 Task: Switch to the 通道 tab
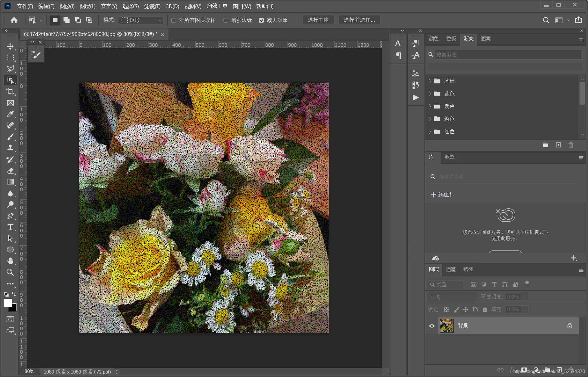tap(450, 269)
